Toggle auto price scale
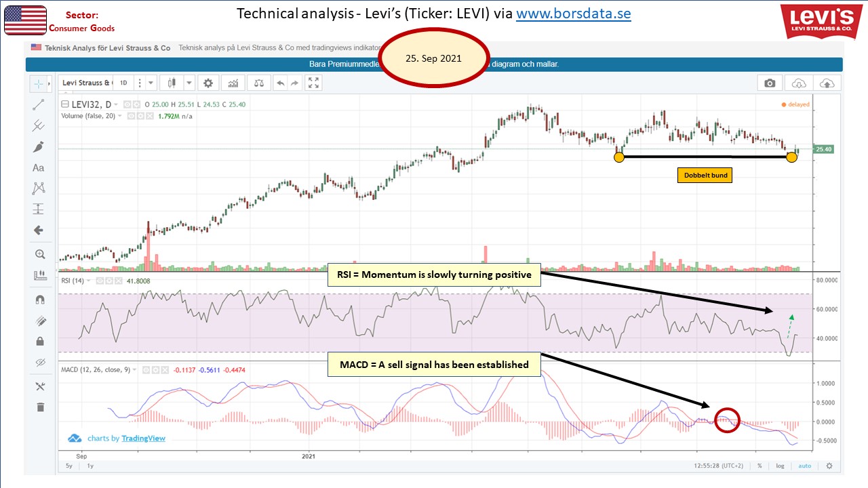The height and width of the screenshot is (488, 868). click(804, 466)
